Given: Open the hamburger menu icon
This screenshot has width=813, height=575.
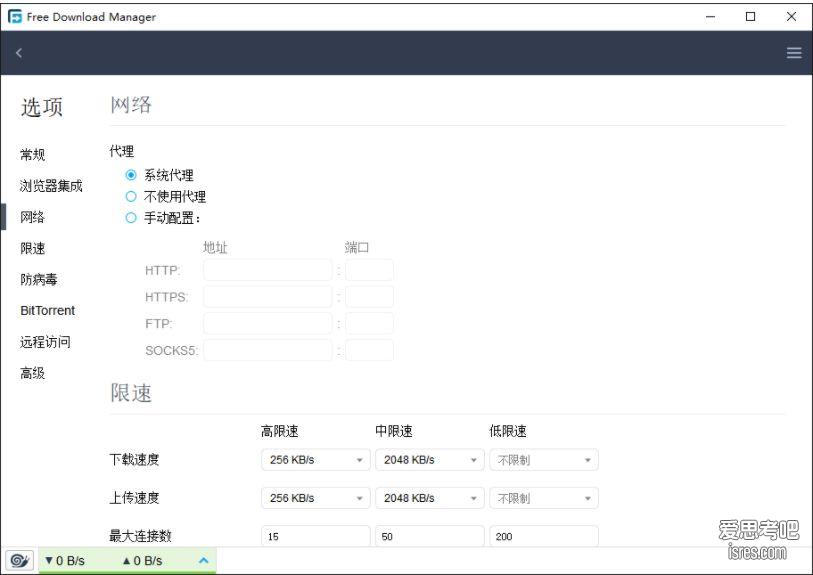Looking at the screenshot, I should click(x=794, y=53).
